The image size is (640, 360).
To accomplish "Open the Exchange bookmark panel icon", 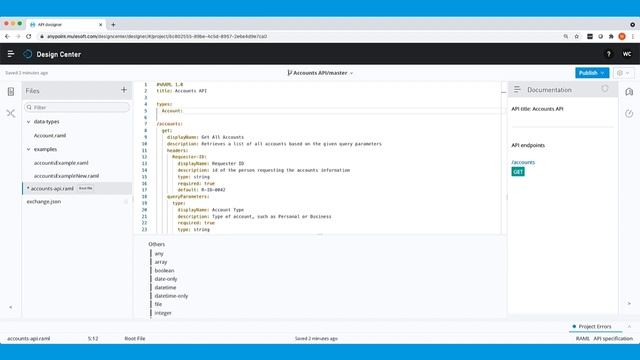I will click(629, 91).
